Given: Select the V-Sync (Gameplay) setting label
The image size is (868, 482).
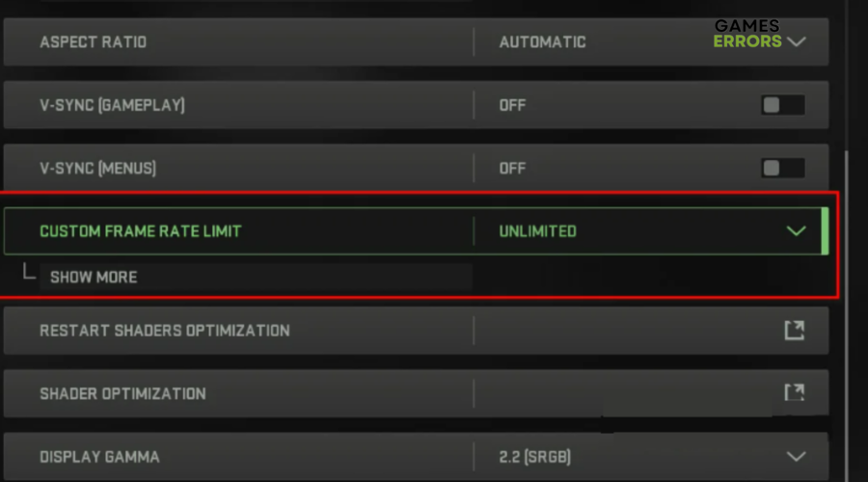Looking at the screenshot, I should pos(112,105).
